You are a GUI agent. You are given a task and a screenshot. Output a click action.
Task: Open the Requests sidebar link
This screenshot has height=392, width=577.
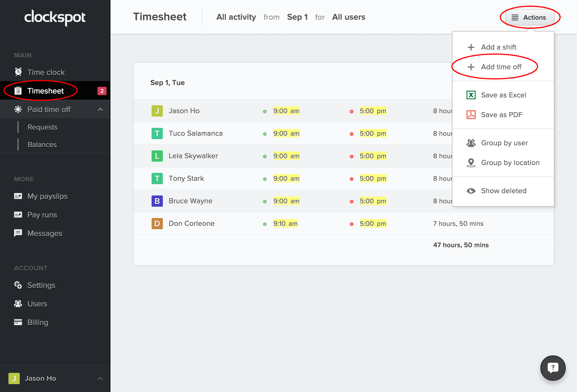[43, 127]
